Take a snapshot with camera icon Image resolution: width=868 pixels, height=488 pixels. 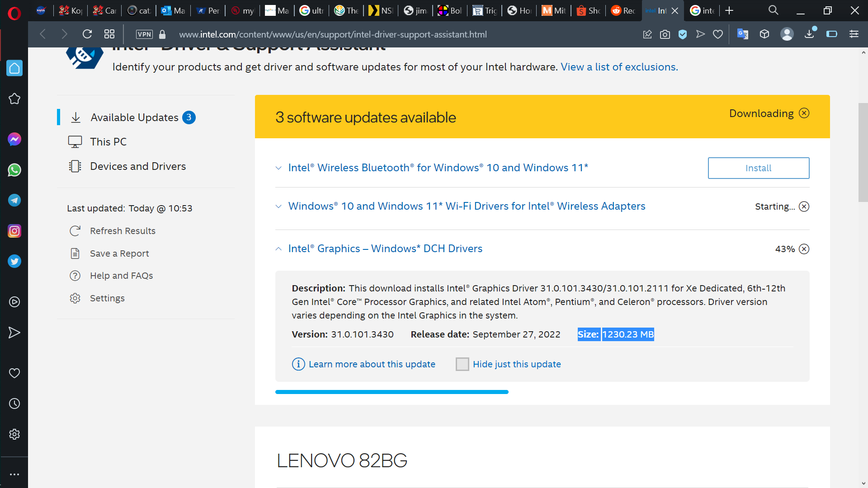[665, 34]
